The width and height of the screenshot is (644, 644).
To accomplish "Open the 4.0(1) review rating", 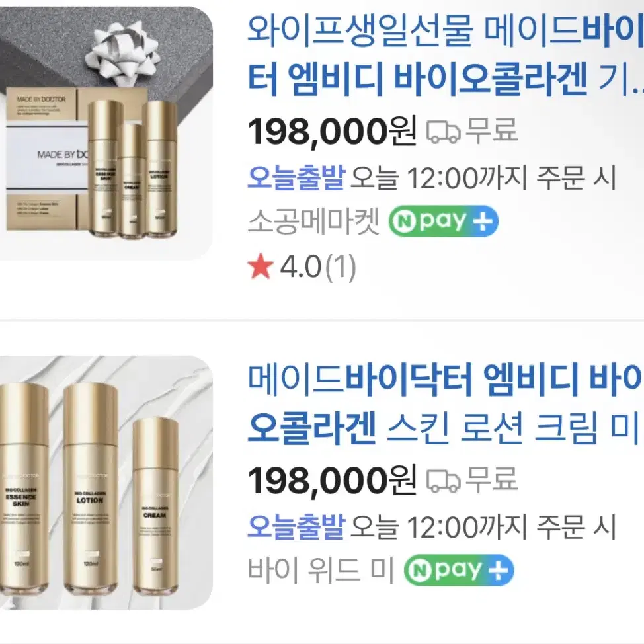I will [x=318, y=267].
